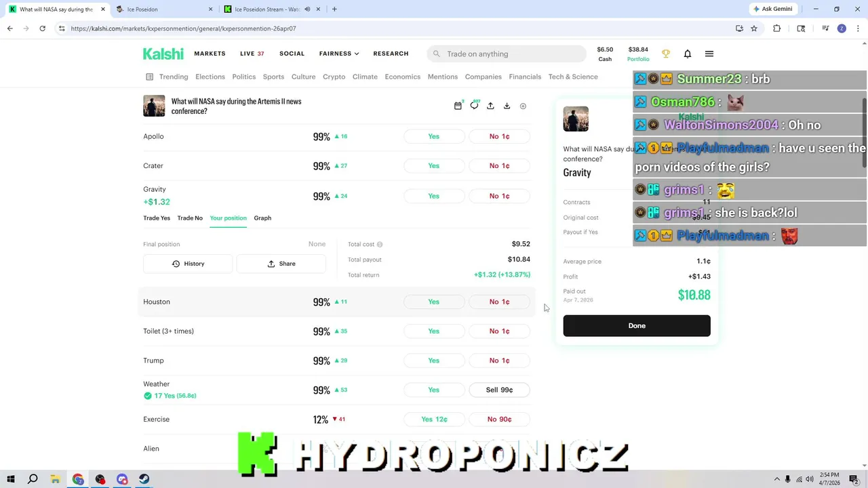
Task: Open the hamburger menu
Action: (x=709, y=54)
